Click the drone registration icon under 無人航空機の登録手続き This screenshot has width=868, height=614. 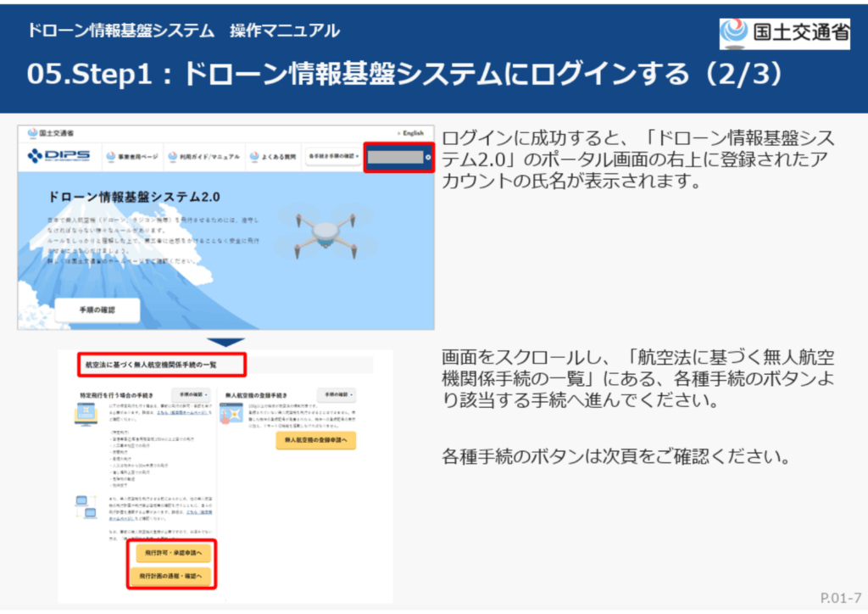click(x=231, y=414)
